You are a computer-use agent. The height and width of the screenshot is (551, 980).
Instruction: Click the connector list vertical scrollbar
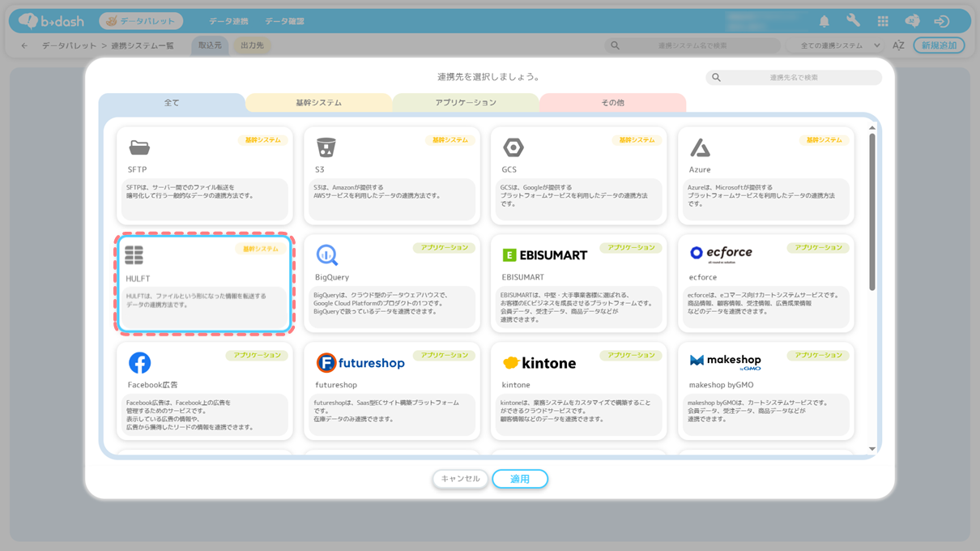coord(872,212)
